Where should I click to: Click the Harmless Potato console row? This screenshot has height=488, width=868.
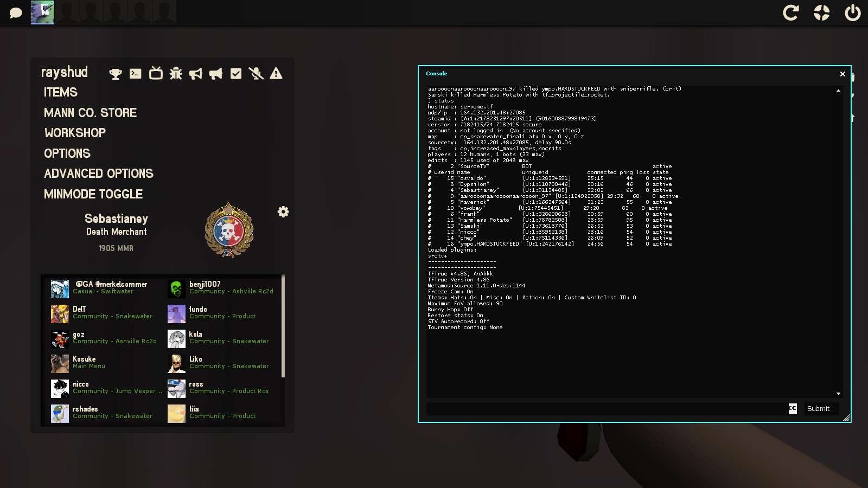[x=550, y=220]
